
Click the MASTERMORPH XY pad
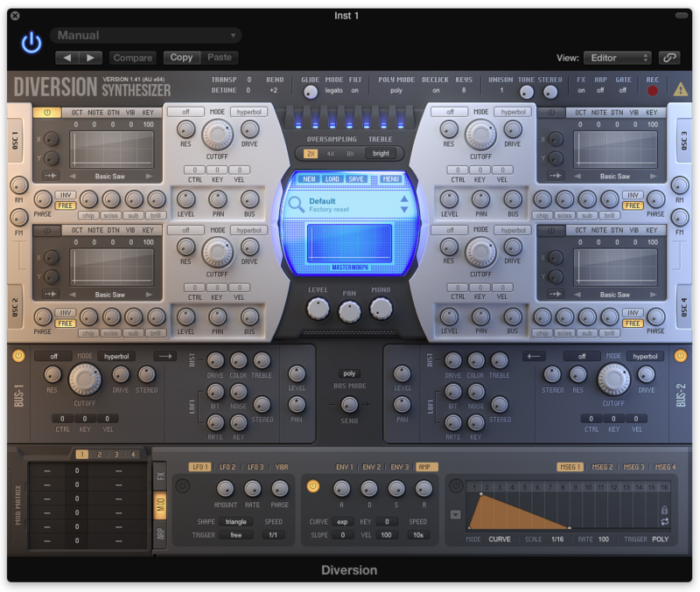(349, 243)
